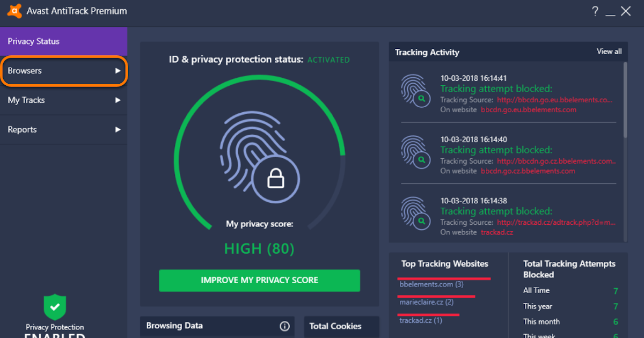644x338 pixels.
Task: Click the 10-03-2018 16:14:41 timestamp
Action: (x=474, y=78)
